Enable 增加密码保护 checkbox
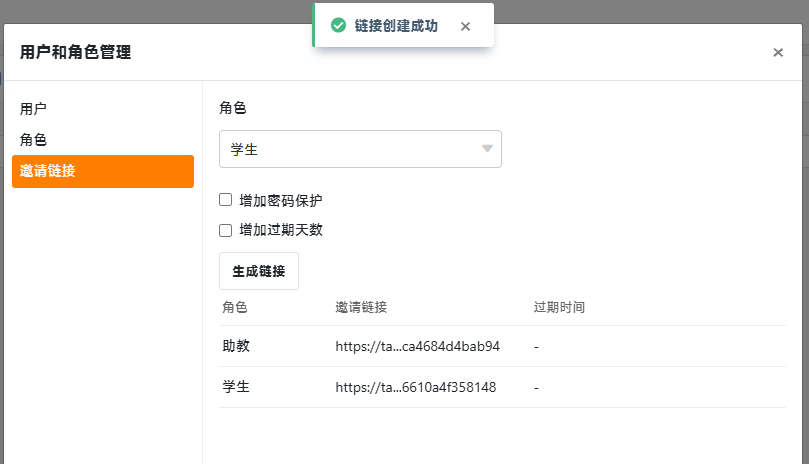The image size is (809, 464). point(225,200)
